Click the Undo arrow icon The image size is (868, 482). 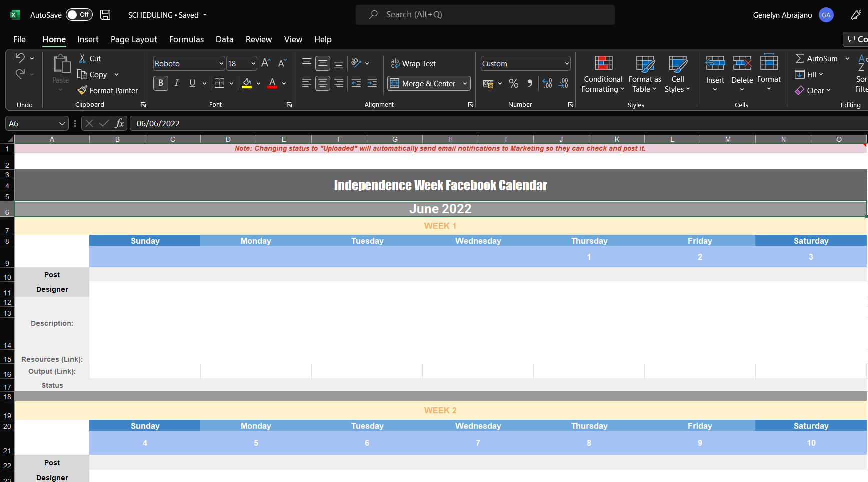pos(20,58)
